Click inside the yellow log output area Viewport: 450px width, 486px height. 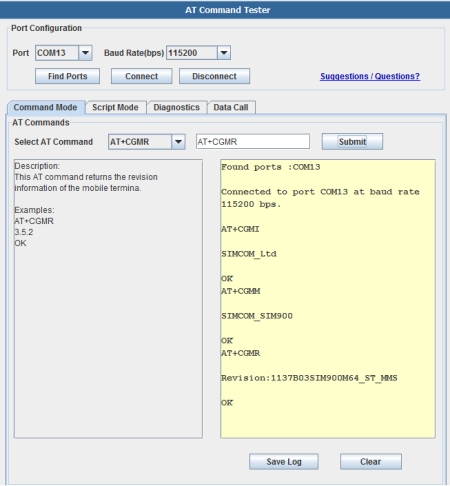pyautogui.click(x=328, y=299)
